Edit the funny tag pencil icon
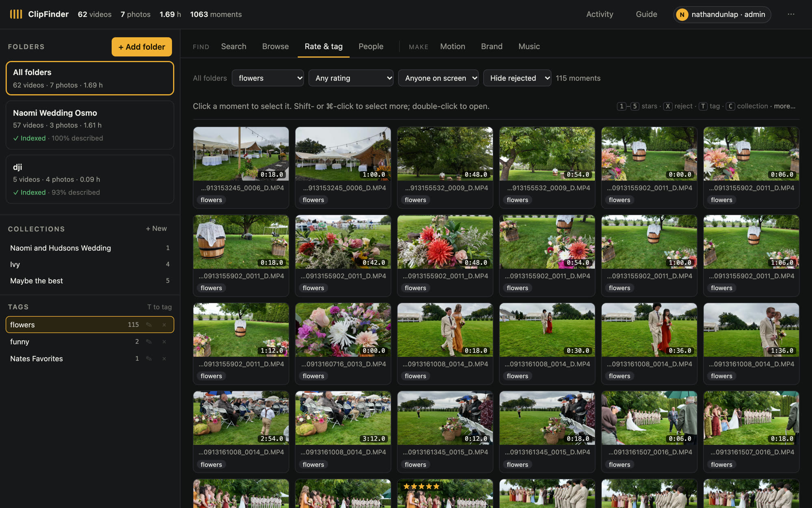This screenshot has width=812, height=508. [149, 342]
